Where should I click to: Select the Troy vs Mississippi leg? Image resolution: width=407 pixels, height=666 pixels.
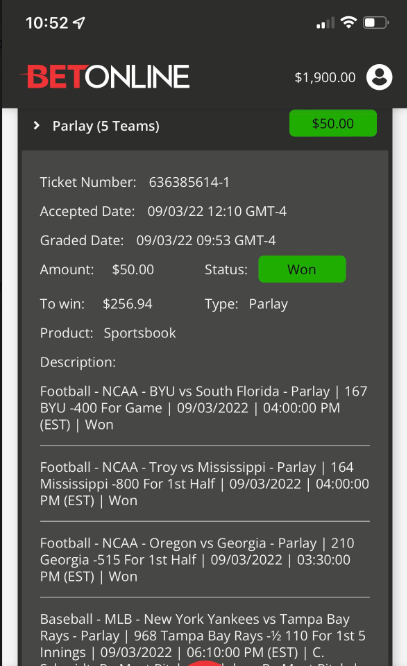click(204, 484)
